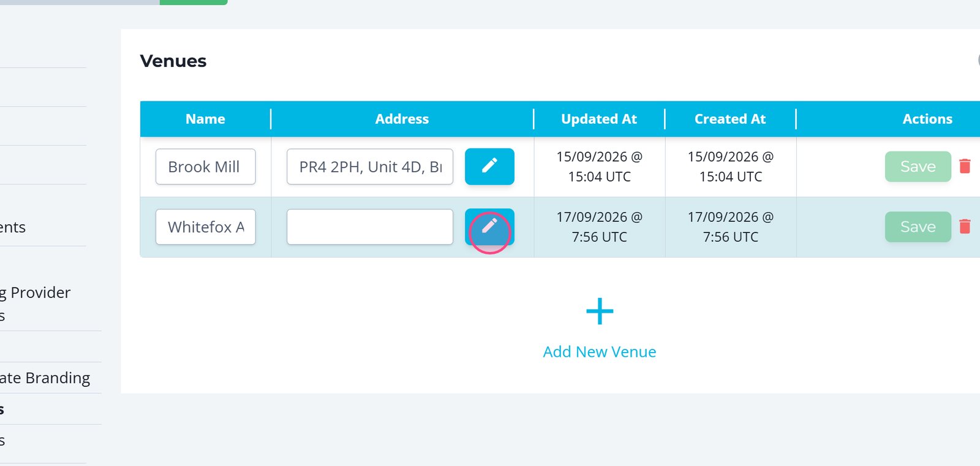Screen dimensions: 980x466
Task: Click the Venues page heading
Action: pyautogui.click(x=173, y=61)
